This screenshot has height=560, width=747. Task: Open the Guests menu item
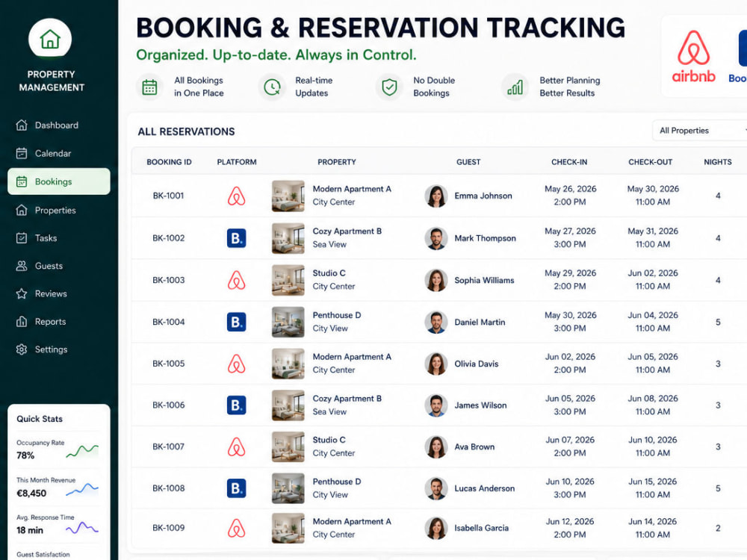tap(58, 266)
